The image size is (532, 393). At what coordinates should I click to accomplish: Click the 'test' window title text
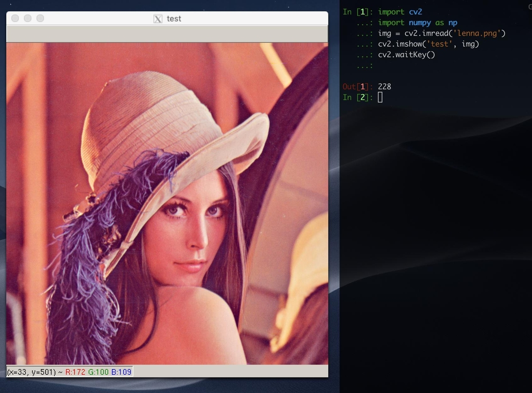tap(174, 19)
